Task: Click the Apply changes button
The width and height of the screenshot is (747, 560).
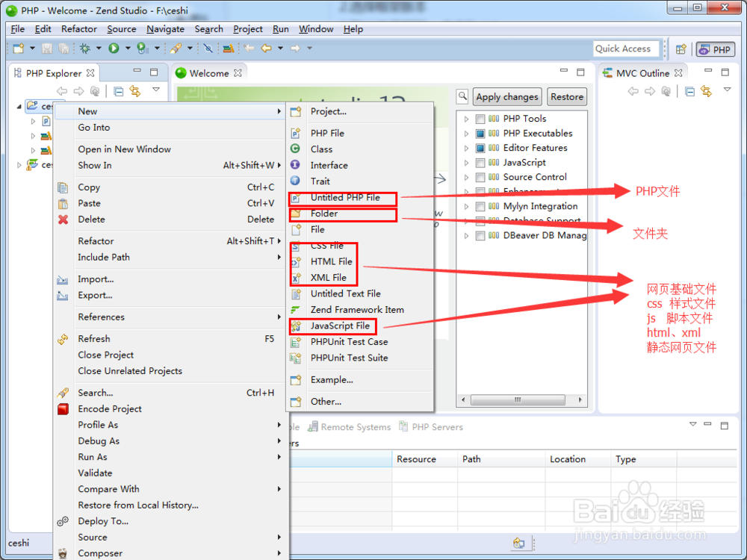Action: coord(507,96)
